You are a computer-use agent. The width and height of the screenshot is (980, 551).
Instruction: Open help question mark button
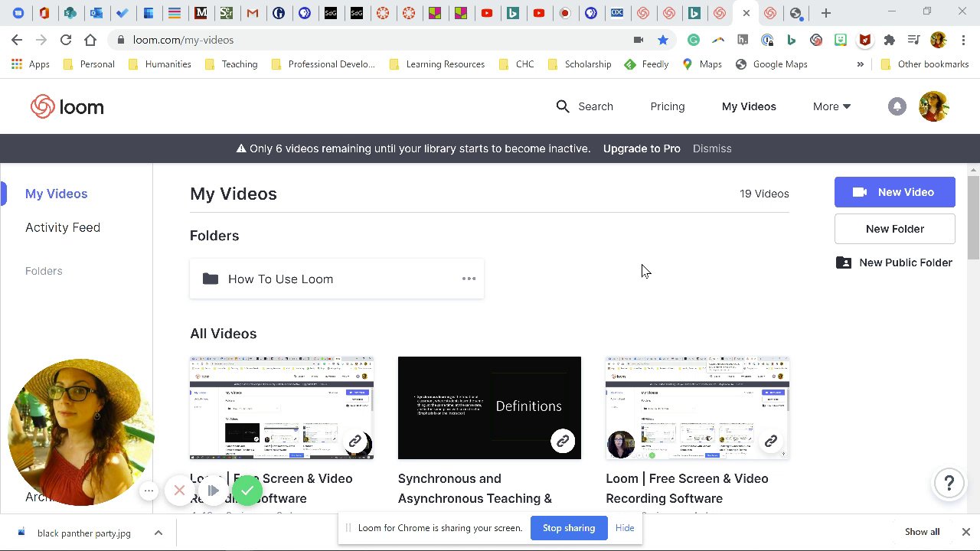949,484
